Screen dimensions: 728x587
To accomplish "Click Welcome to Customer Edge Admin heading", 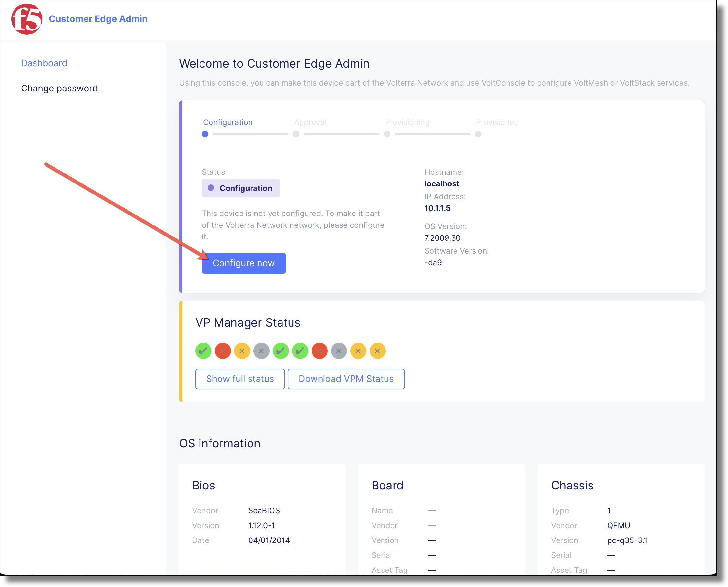I will tap(274, 64).
